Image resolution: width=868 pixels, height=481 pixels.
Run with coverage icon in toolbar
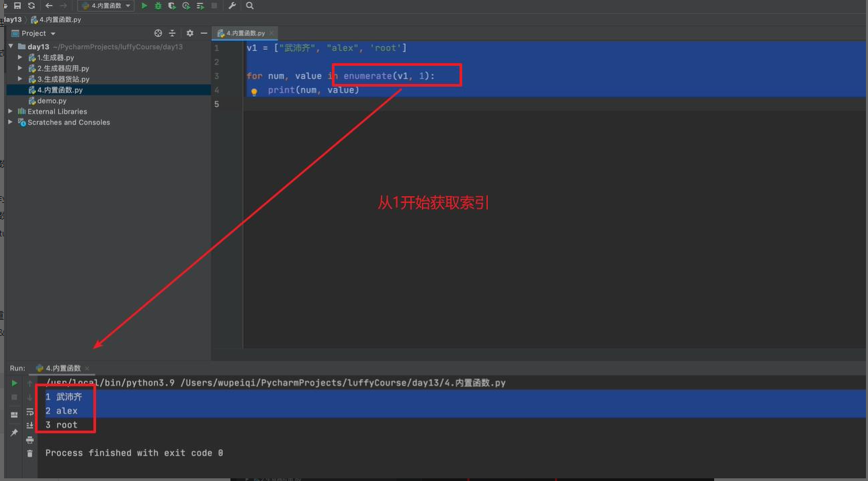click(x=173, y=5)
